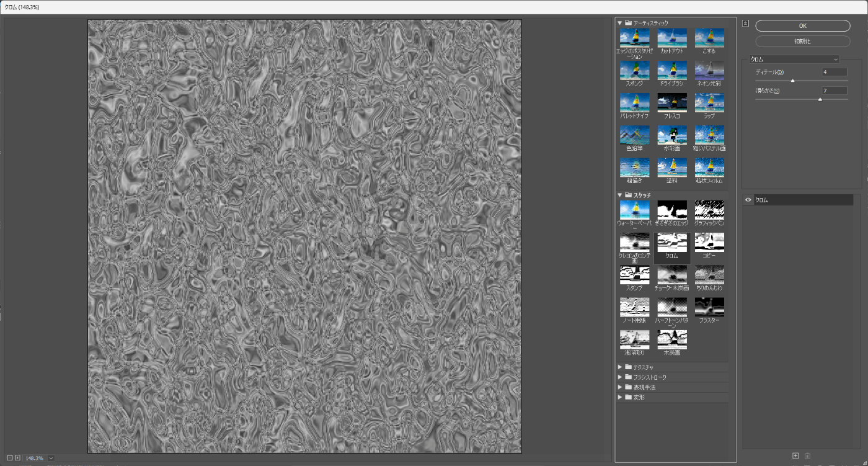Open the preview zoom level dropdown
The image size is (868, 466).
click(51, 458)
